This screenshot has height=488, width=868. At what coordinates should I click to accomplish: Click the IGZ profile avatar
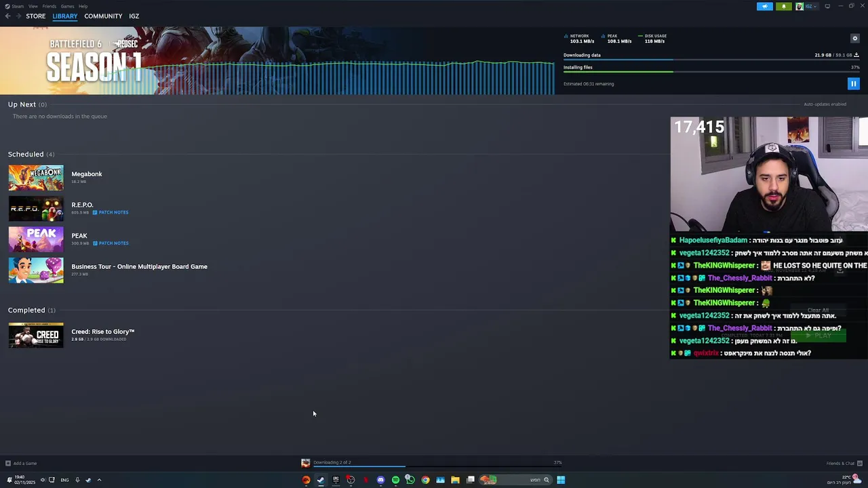click(800, 6)
